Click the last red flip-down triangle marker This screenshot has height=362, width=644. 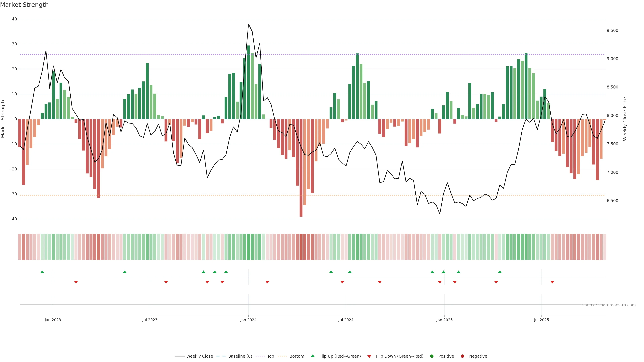552,282
